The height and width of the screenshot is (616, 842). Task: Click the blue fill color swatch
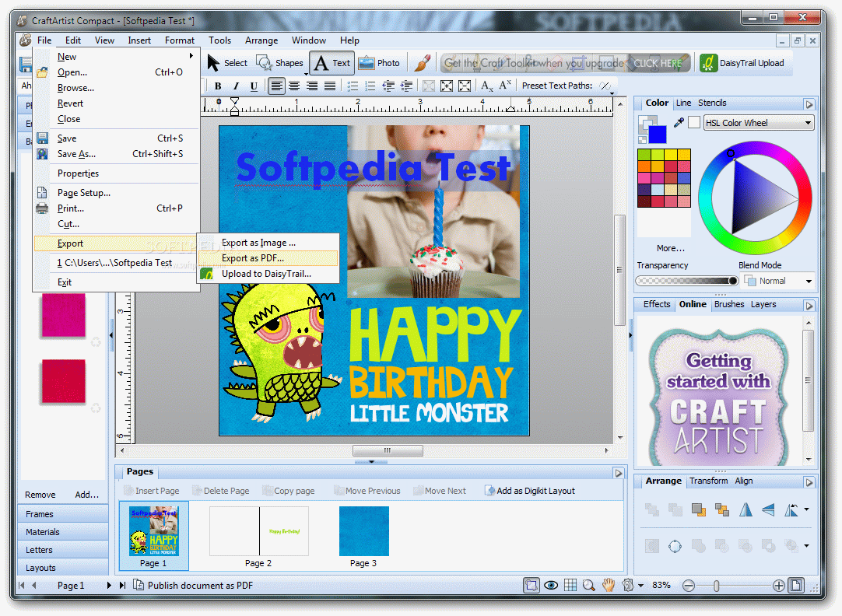(658, 134)
